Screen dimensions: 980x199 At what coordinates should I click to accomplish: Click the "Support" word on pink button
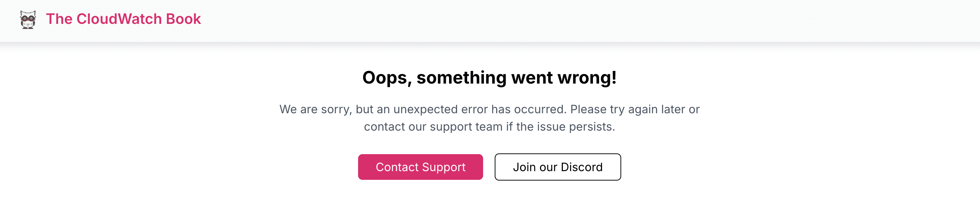point(444,168)
